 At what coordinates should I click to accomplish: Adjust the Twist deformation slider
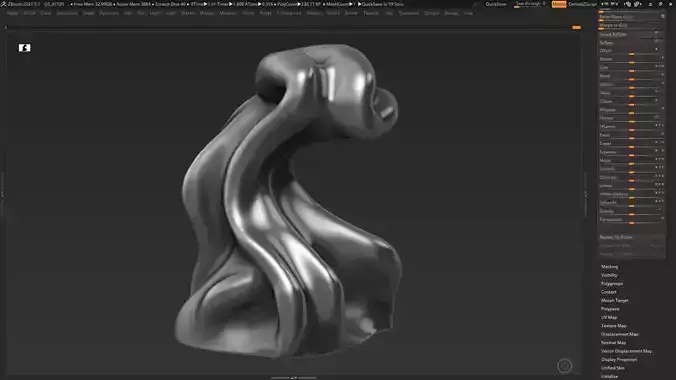[632, 135]
